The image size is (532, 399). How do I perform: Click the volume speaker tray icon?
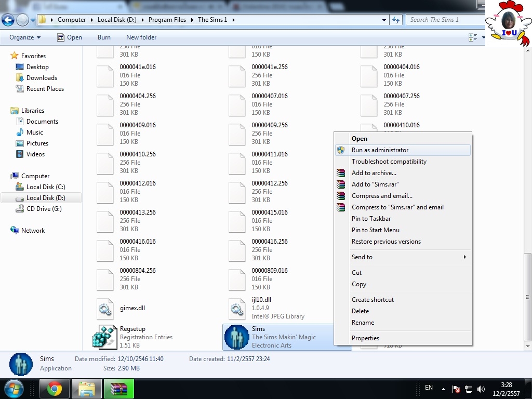[x=481, y=389]
